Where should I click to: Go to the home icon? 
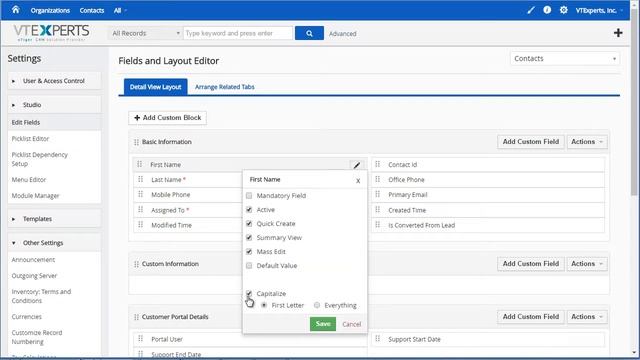(x=16, y=9)
